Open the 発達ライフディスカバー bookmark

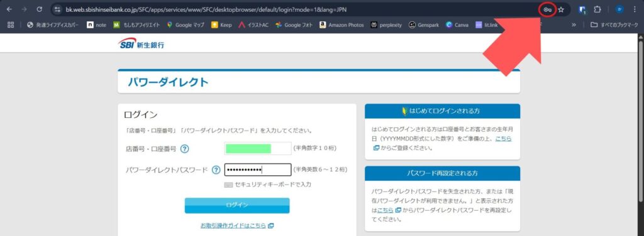53,25
